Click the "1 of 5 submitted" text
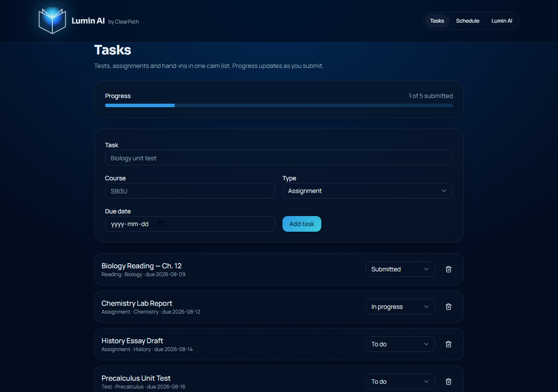 431,96
